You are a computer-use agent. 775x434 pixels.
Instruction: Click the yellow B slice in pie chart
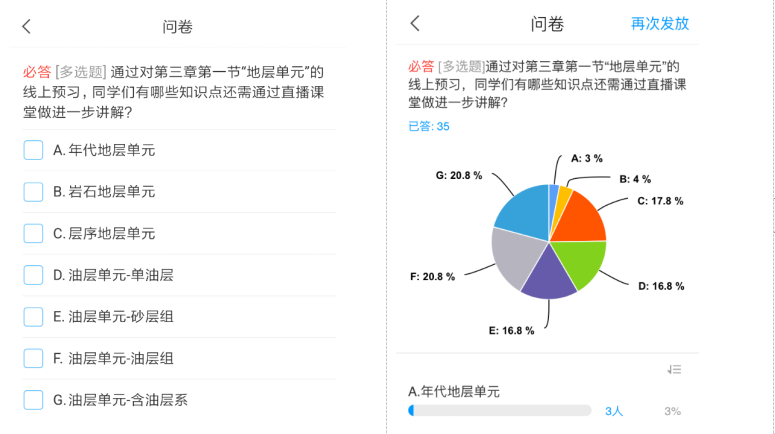click(x=563, y=196)
